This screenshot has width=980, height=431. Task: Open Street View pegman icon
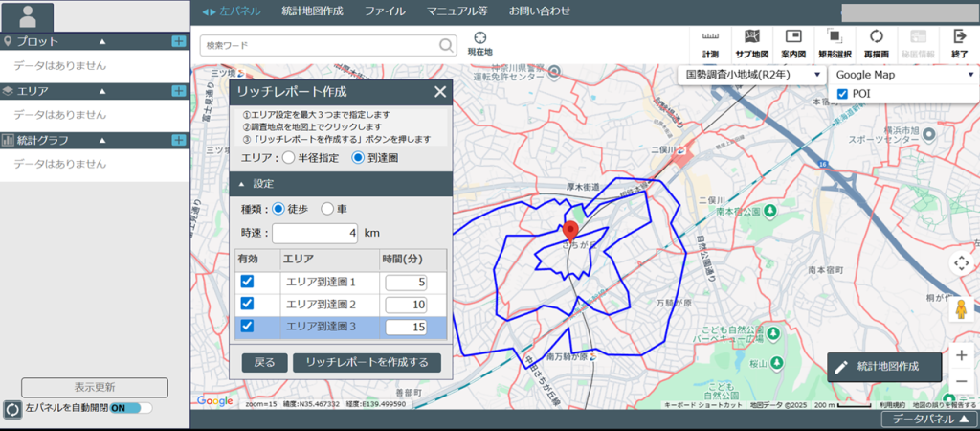click(961, 309)
